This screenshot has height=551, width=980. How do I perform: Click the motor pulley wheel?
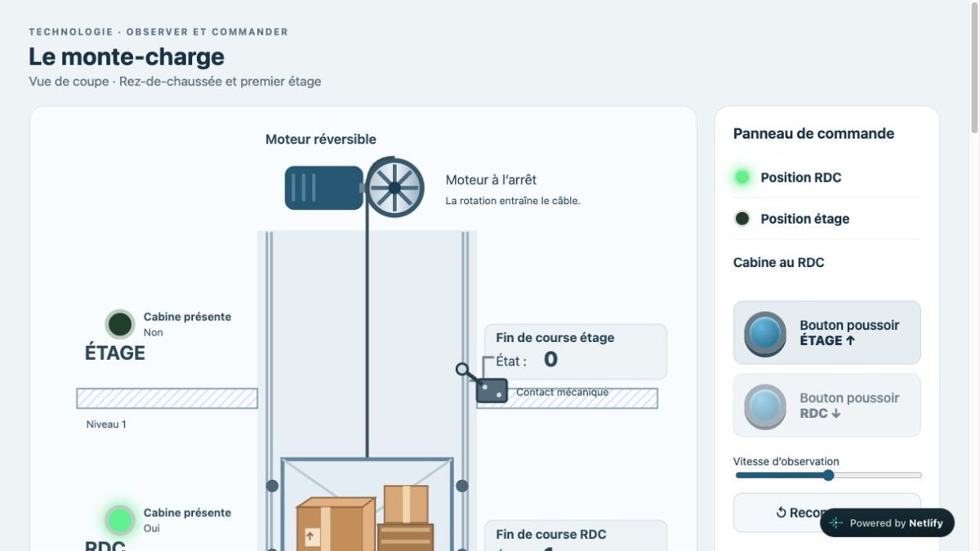(x=394, y=188)
